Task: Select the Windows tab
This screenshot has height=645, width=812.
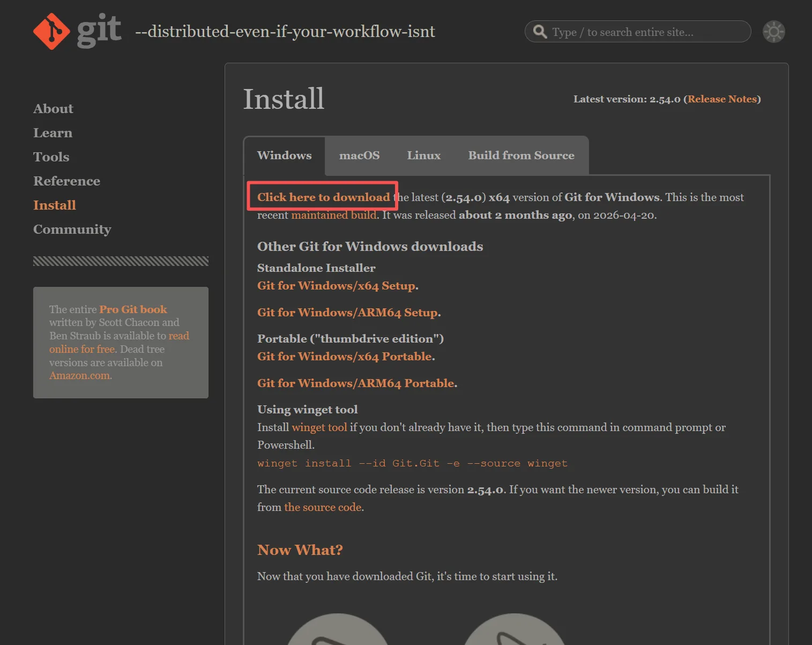Action: [x=284, y=155]
